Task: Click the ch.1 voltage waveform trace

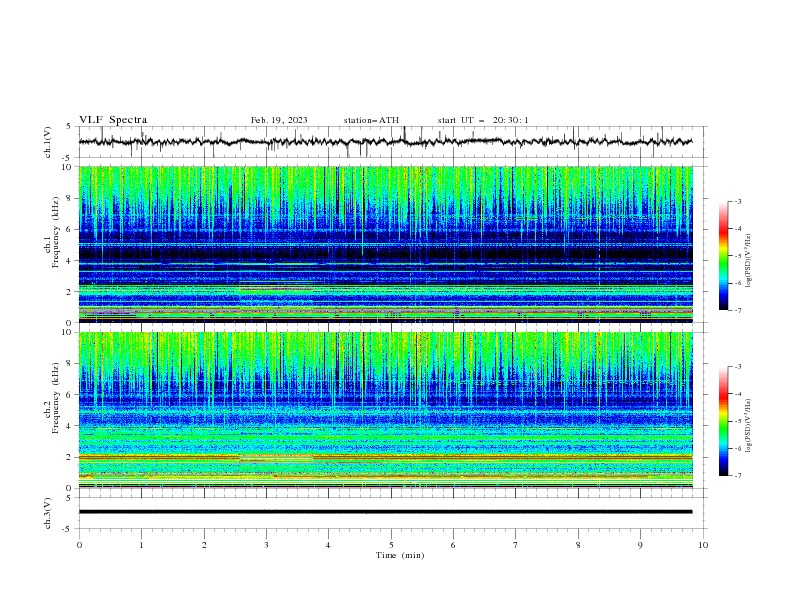Action: 385,142
